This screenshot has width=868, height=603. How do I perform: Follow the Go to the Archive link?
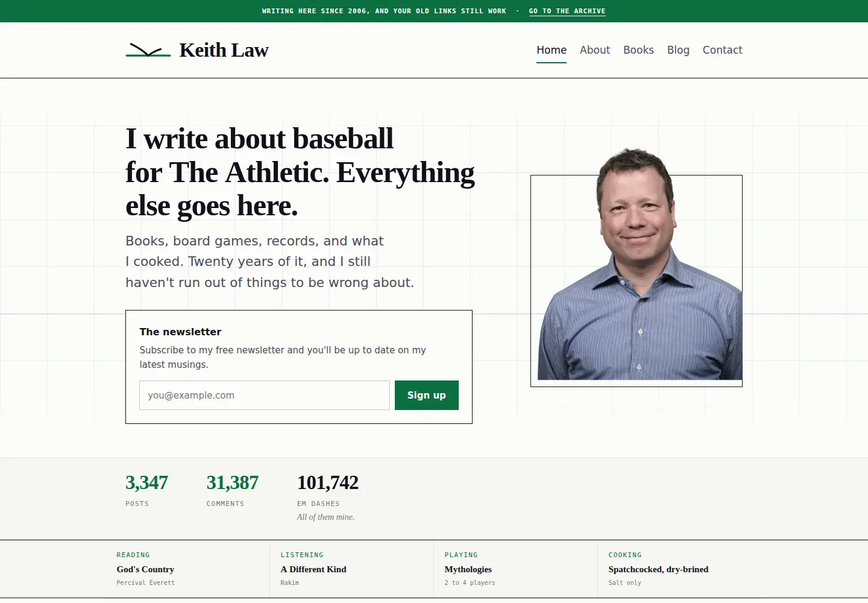click(567, 11)
